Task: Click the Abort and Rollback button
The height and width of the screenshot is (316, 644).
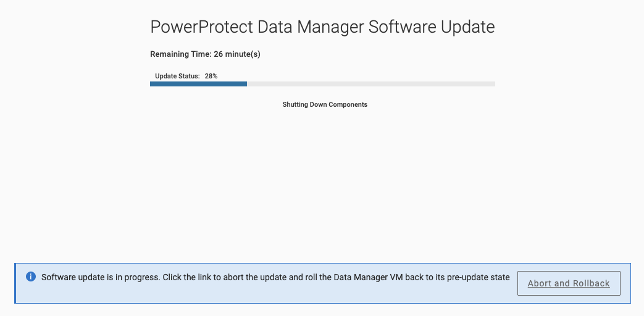Action: click(569, 283)
